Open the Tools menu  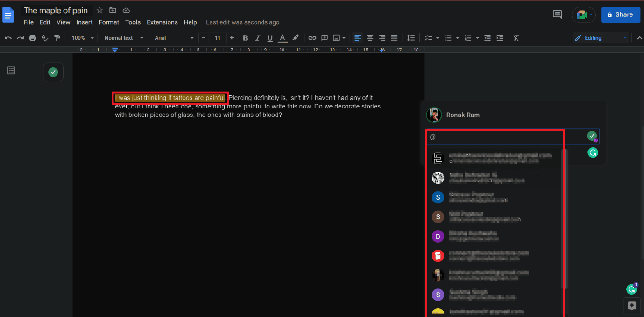pyautogui.click(x=133, y=22)
